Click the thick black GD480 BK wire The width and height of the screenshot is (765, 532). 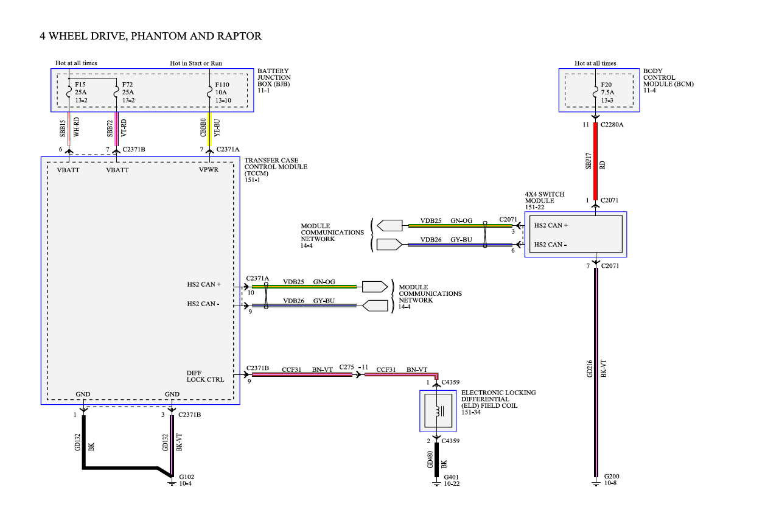(436, 456)
